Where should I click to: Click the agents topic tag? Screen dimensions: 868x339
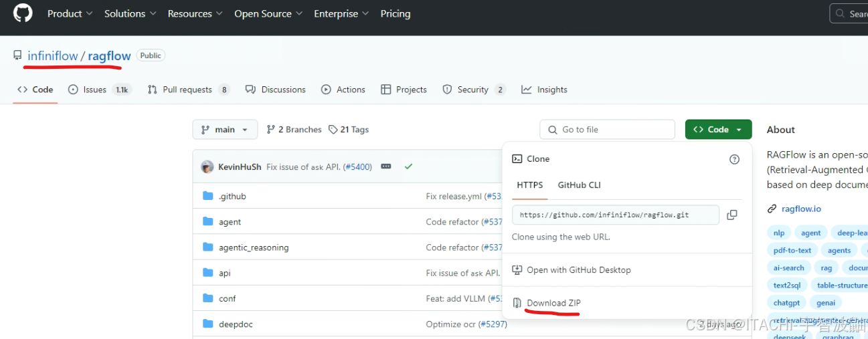839,250
